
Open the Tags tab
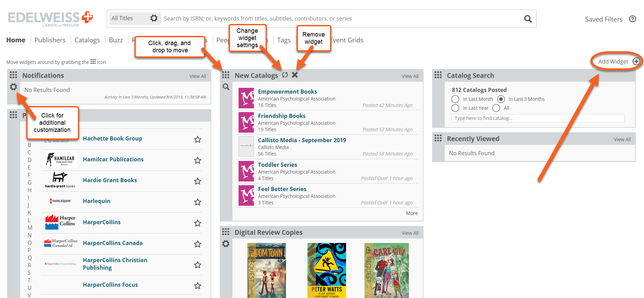[284, 40]
